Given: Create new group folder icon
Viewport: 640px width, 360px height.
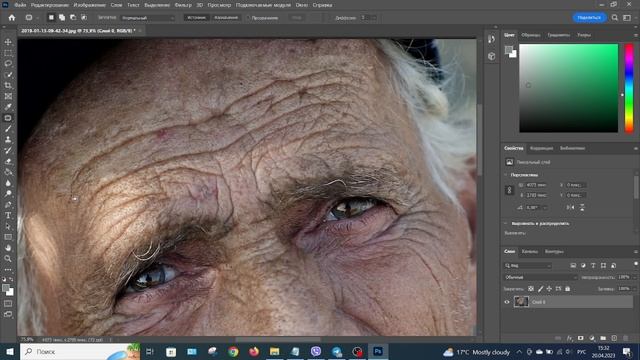Looking at the screenshot, I should pyautogui.click(x=603, y=338).
